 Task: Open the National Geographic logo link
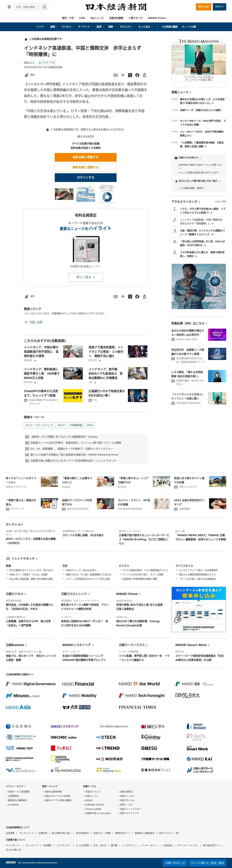point(61,759)
